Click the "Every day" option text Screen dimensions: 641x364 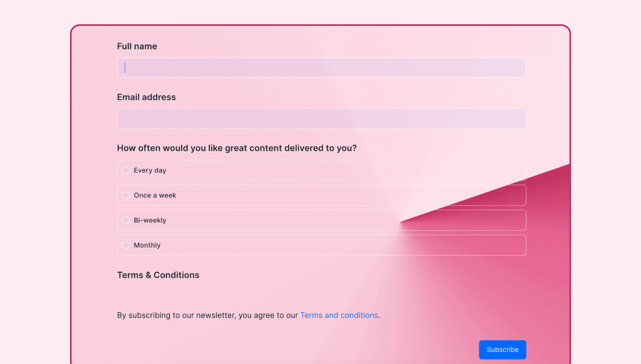(x=150, y=170)
